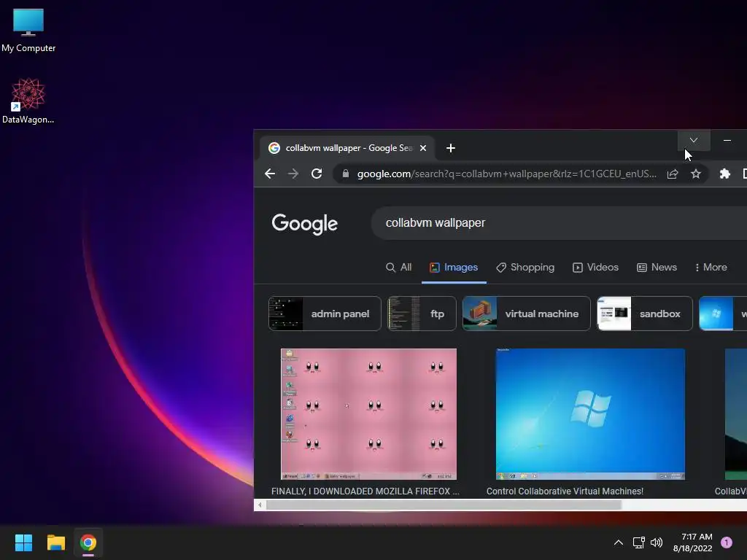Filter images by admin panel chip
The width and height of the screenshot is (747, 560).
pos(325,314)
